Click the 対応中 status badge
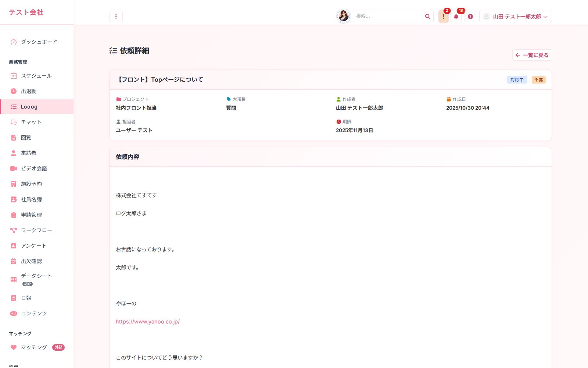The width and height of the screenshot is (588, 368). coord(517,80)
